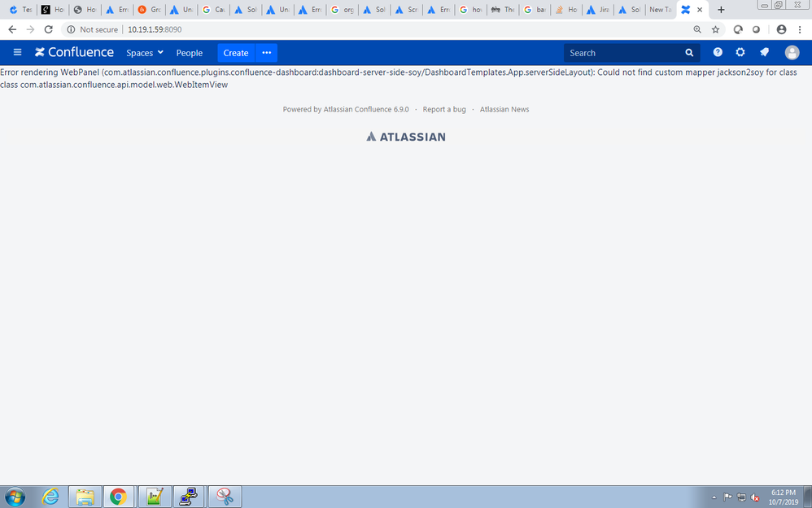
Task: Bookmark this page with star icon
Action: tap(716, 29)
